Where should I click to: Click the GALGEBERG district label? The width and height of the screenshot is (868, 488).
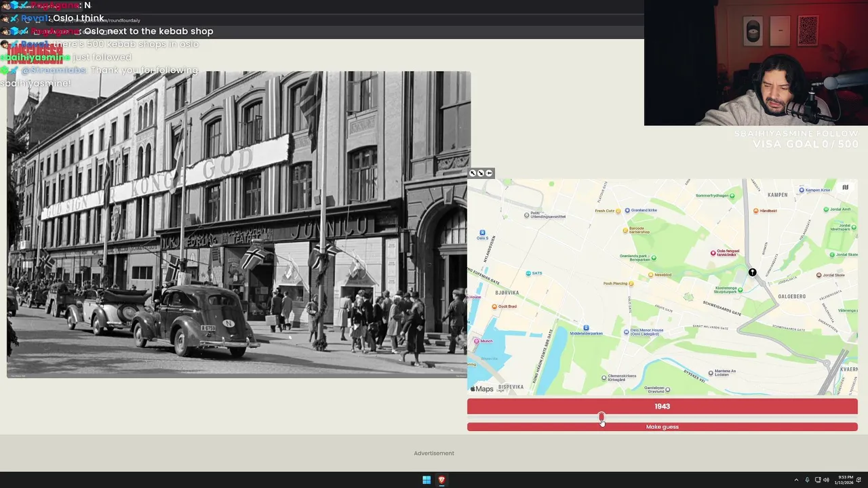(x=791, y=296)
